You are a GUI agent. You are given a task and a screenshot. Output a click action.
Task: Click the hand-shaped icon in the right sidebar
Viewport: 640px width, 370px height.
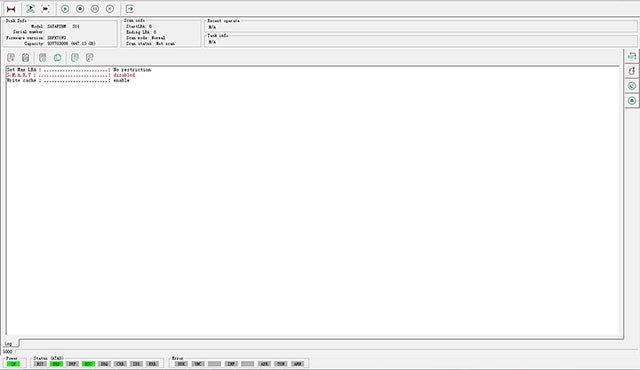(631, 71)
